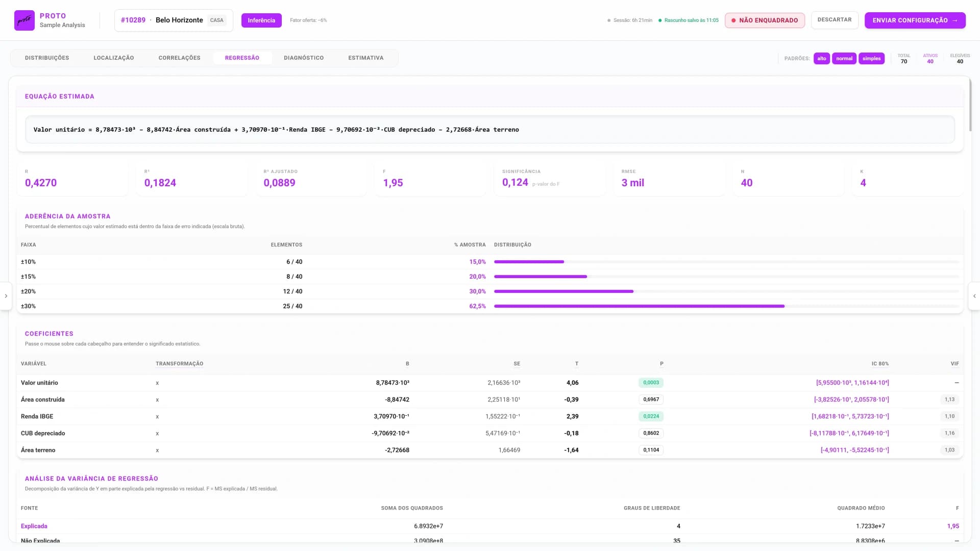
Task: Open sample selector #10289 Belo Horizonte
Action: (x=174, y=20)
